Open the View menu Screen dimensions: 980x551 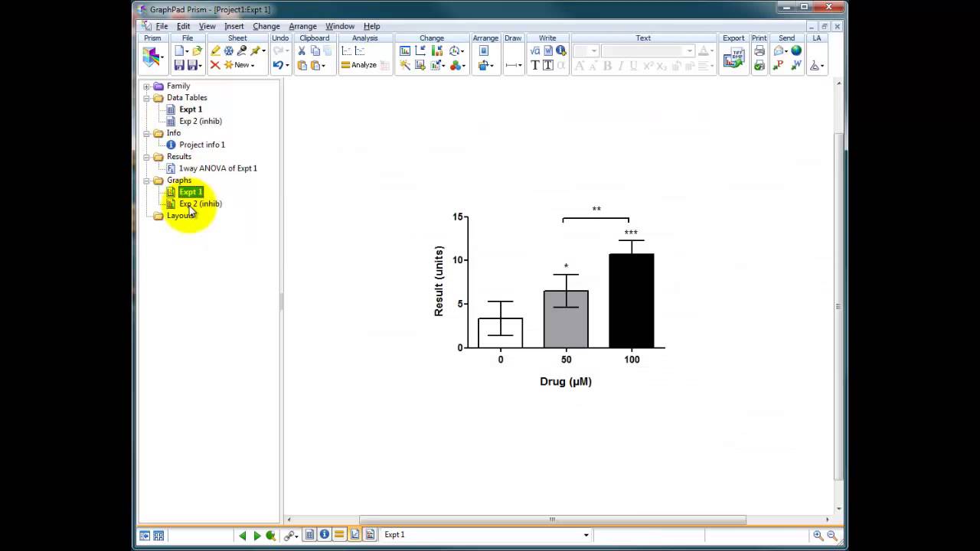(207, 26)
